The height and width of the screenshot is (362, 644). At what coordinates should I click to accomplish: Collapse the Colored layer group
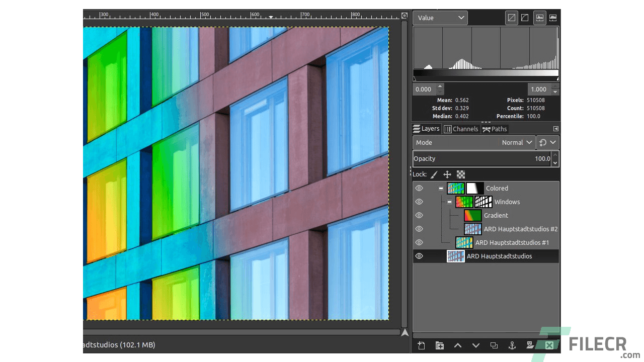441,188
